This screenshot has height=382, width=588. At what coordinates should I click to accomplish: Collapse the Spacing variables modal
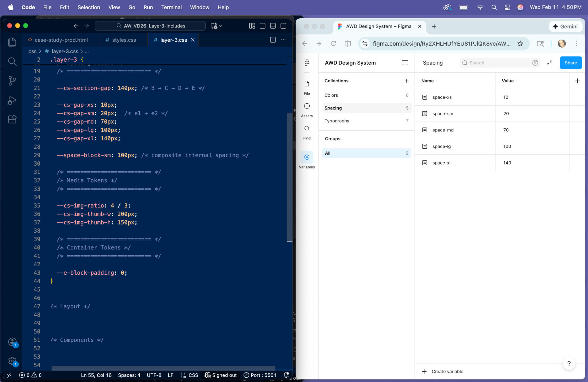[550, 63]
